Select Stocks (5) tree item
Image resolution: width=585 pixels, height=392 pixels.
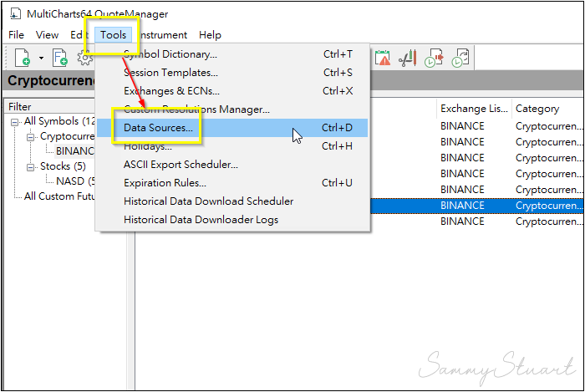click(x=63, y=166)
